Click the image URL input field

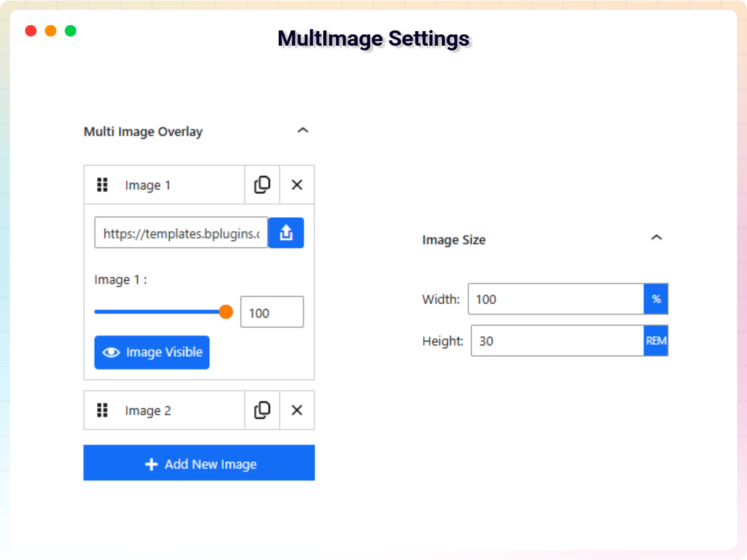[180, 232]
